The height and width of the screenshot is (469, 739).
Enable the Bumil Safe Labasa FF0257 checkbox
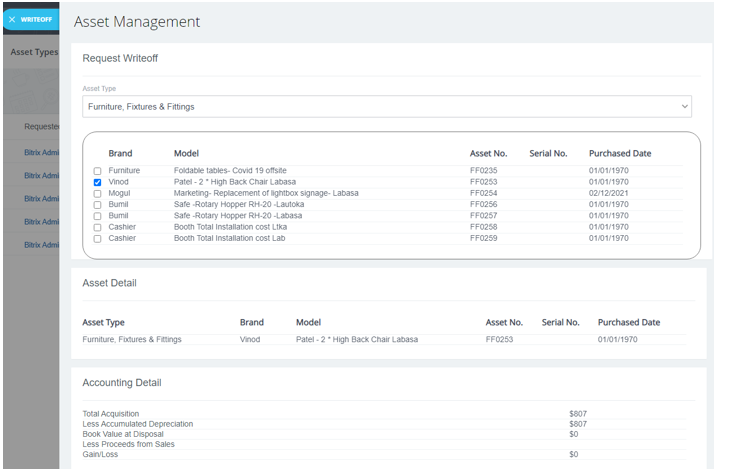[97, 216]
